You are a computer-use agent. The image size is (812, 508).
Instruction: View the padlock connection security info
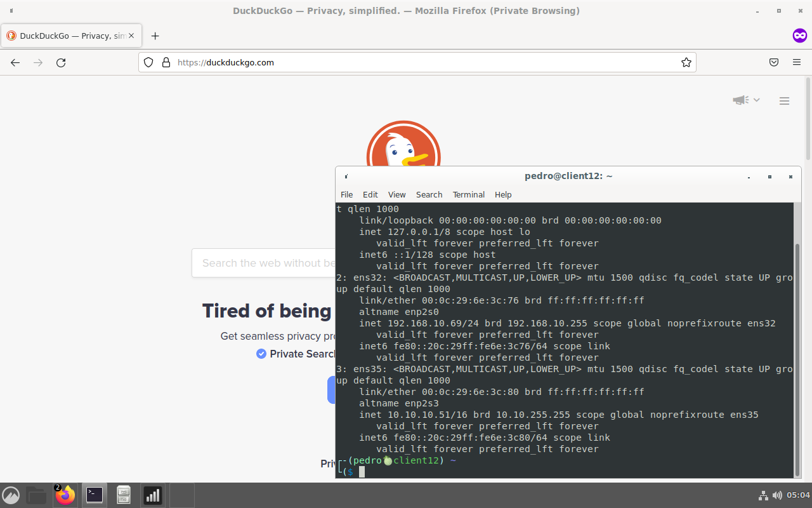pos(166,62)
